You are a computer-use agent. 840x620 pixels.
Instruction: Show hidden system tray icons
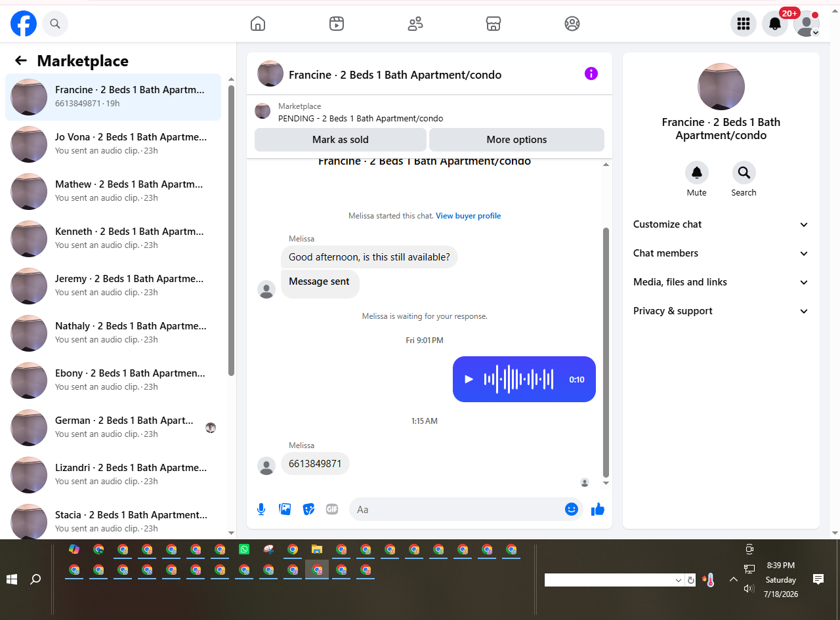(x=733, y=579)
